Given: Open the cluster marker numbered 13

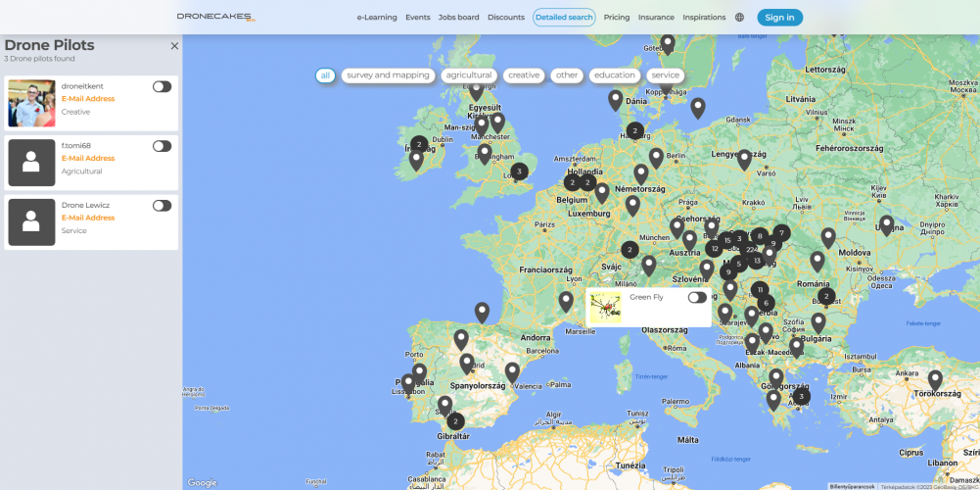Looking at the screenshot, I should pyautogui.click(x=757, y=261).
